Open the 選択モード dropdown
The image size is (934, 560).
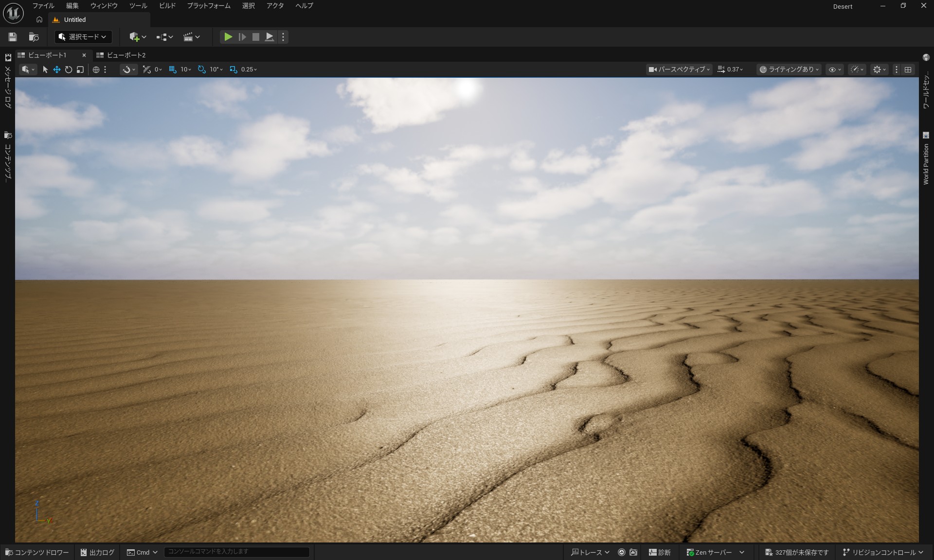pyautogui.click(x=82, y=36)
